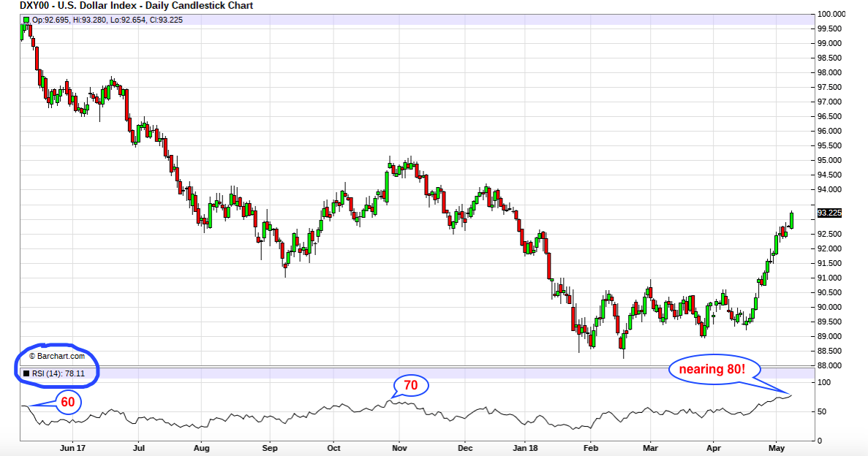Screen dimensions: 868x456
Task: Click the 93.225 current price label
Action: pyautogui.click(x=829, y=213)
